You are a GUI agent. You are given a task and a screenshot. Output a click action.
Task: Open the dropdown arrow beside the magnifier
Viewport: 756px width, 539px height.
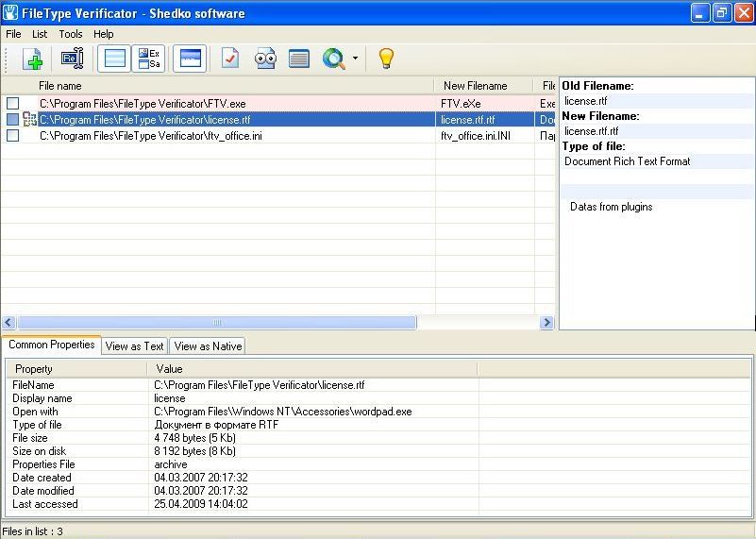(x=355, y=58)
